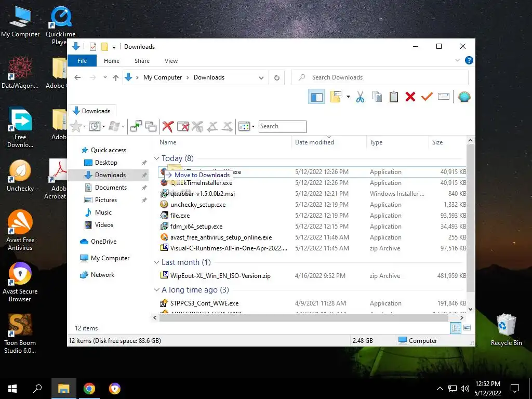Open Chrome from the taskbar
532x399 pixels.
tap(89, 389)
